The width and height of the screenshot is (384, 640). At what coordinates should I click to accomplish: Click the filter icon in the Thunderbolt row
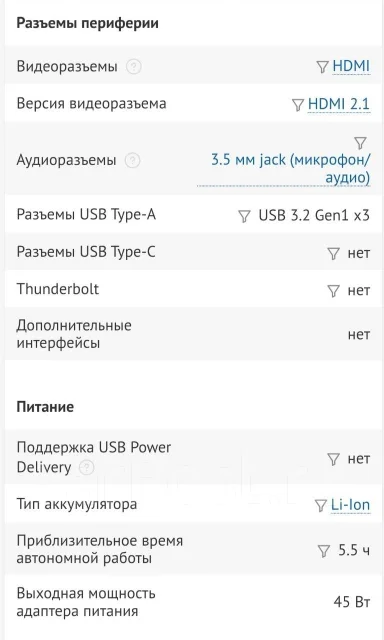click(333, 291)
